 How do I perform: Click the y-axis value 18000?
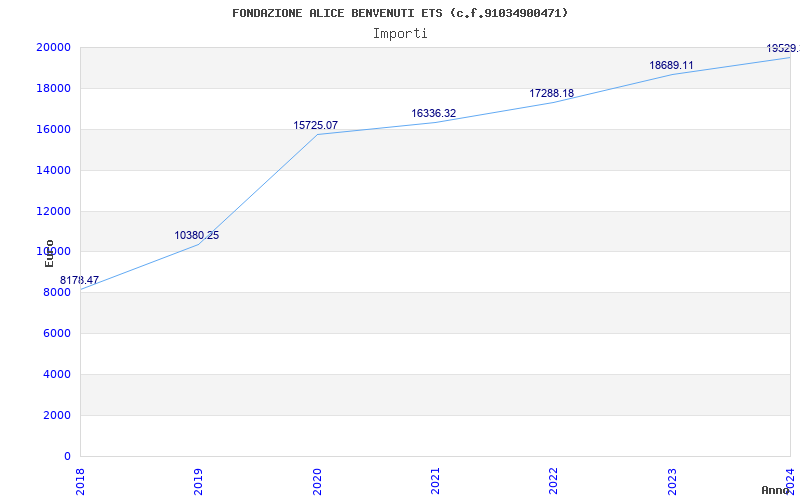(x=53, y=88)
